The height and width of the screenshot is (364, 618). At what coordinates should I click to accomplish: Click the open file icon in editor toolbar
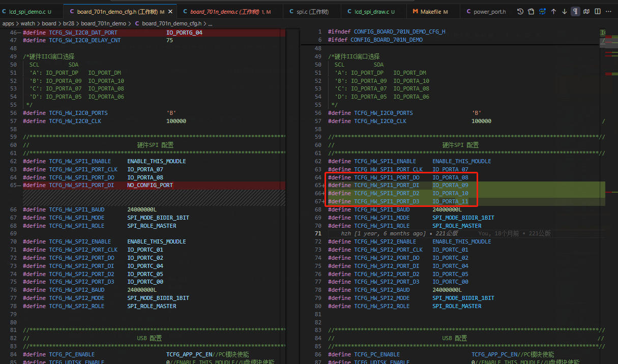coord(531,12)
